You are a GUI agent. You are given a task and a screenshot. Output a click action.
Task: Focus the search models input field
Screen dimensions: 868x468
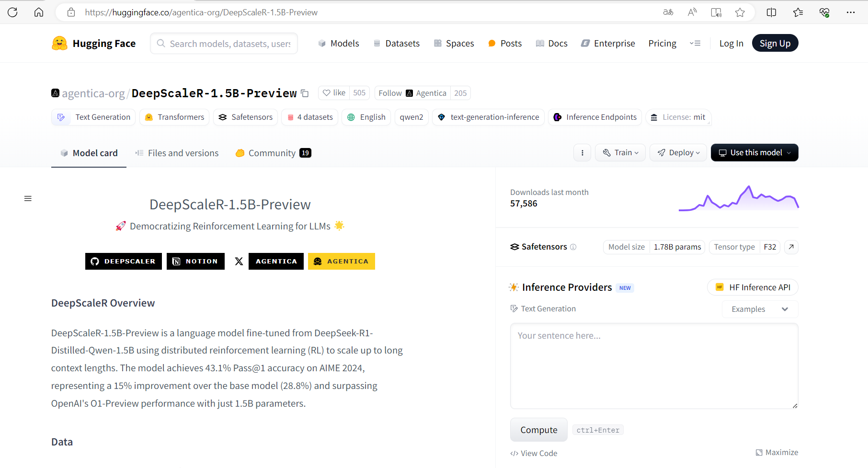tap(224, 44)
